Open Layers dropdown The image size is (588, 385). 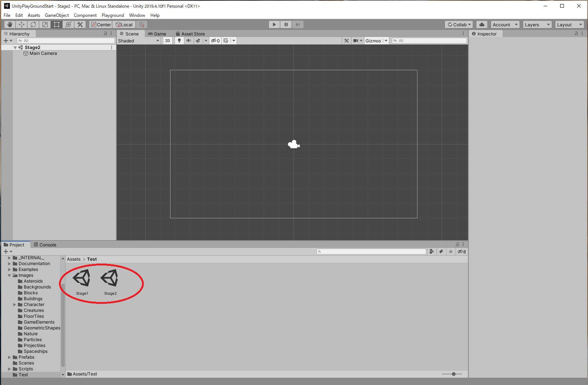click(x=537, y=24)
